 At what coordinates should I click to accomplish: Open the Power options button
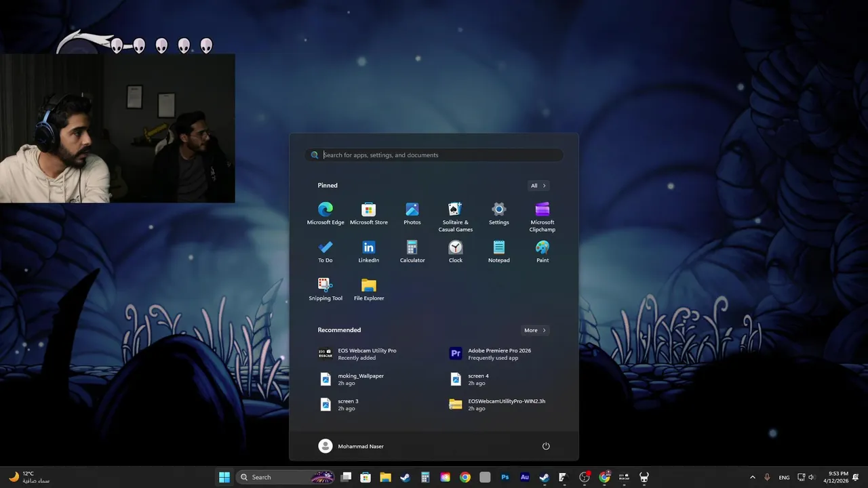546,446
